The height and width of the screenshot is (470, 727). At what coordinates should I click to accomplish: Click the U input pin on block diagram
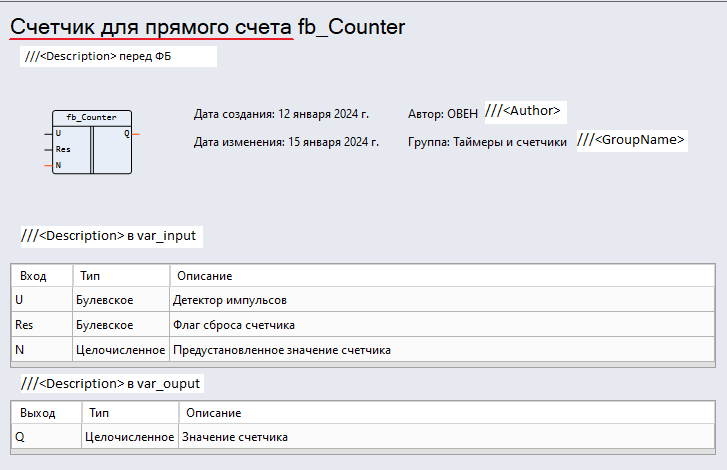[58, 133]
